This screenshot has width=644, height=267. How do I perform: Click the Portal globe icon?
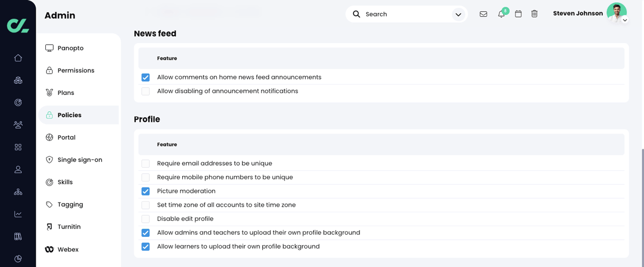pos(49,137)
